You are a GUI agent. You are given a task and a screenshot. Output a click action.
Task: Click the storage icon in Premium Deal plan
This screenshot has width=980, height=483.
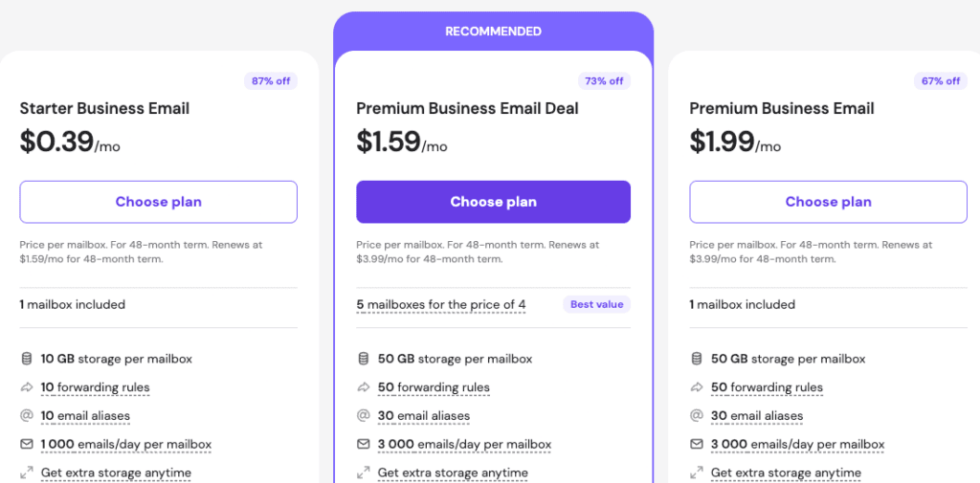(x=363, y=359)
